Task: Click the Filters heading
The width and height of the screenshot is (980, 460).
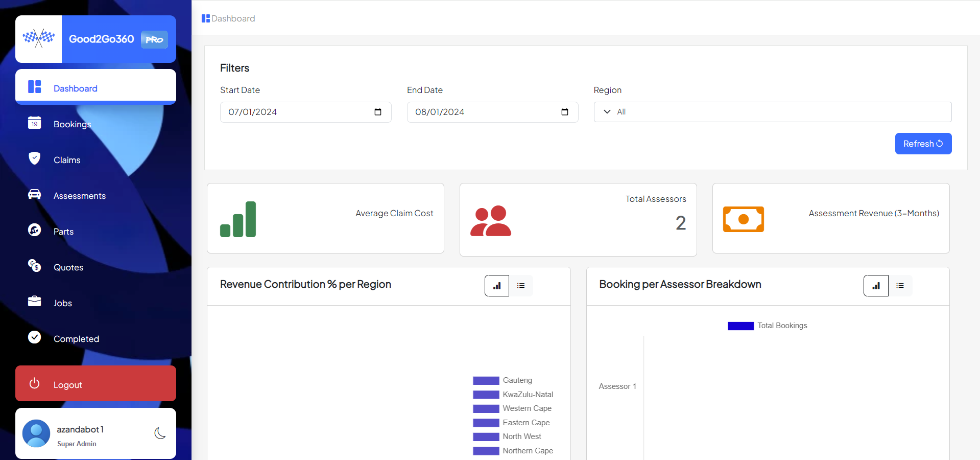Action: click(x=234, y=68)
